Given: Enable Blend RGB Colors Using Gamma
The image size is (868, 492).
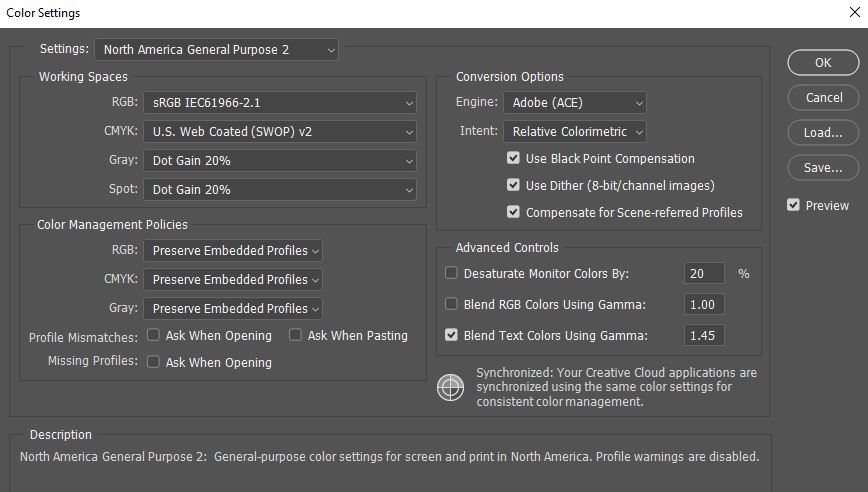Looking at the screenshot, I should pos(452,304).
